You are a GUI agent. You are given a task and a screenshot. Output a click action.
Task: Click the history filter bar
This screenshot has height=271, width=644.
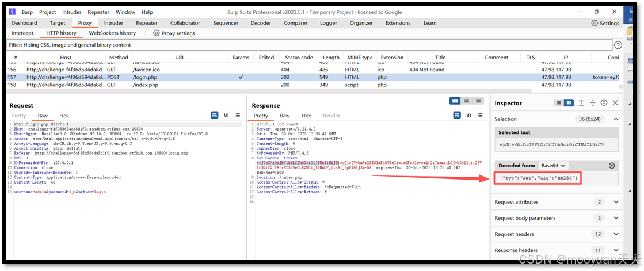(309, 45)
